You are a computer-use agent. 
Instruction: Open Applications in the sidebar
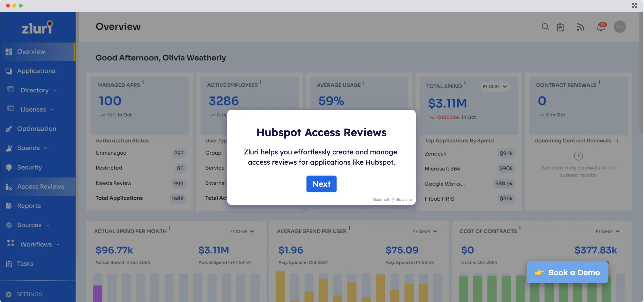coord(37,71)
